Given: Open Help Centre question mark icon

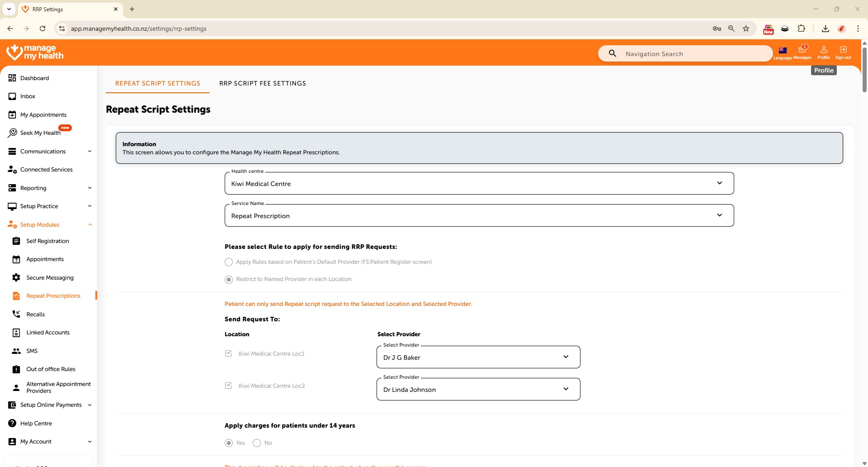Looking at the screenshot, I should pyautogui.click(x=12, y=423).
